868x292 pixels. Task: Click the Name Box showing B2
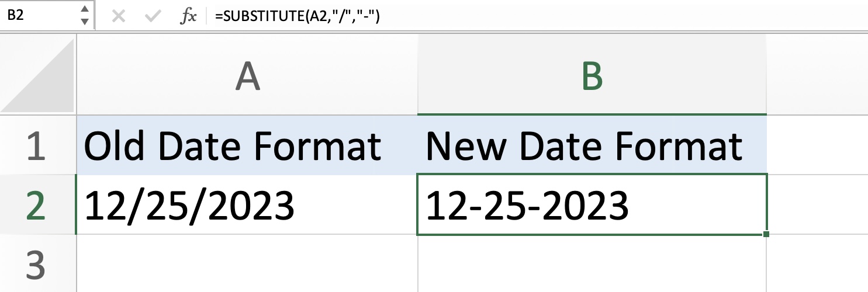(x=39, y=16)
